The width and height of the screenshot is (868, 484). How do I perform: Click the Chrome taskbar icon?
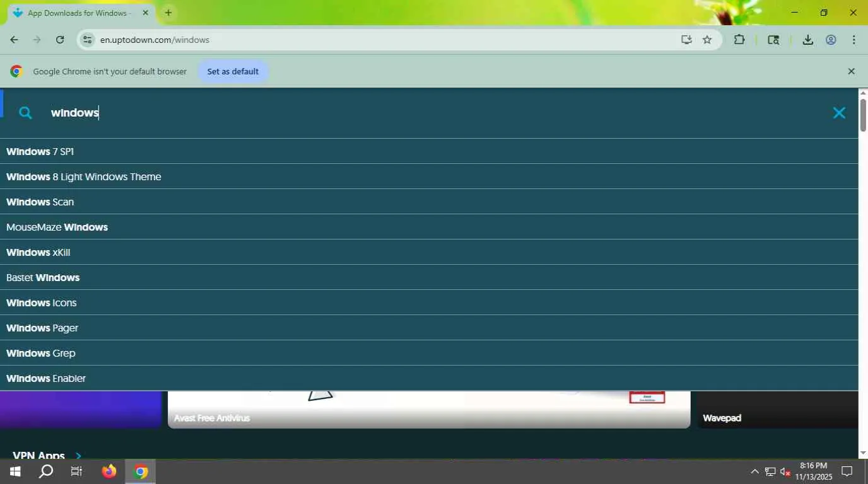tap(141, 471)
